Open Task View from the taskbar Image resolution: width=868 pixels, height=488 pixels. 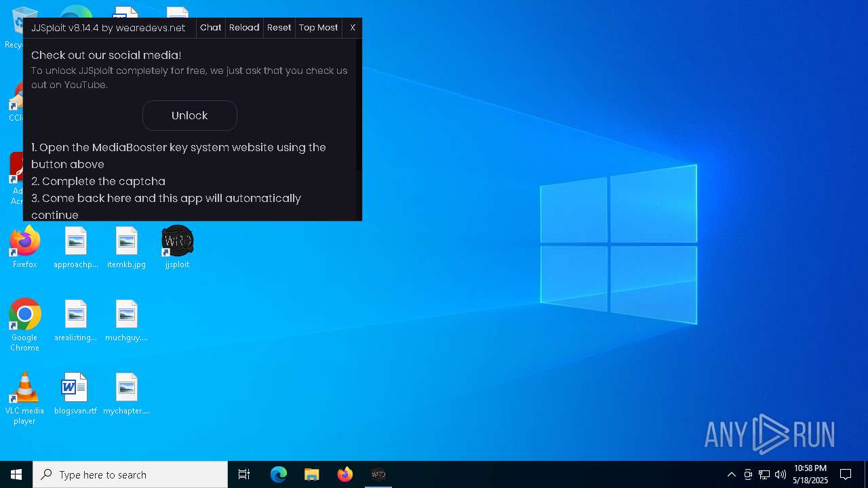pos(244,474)
